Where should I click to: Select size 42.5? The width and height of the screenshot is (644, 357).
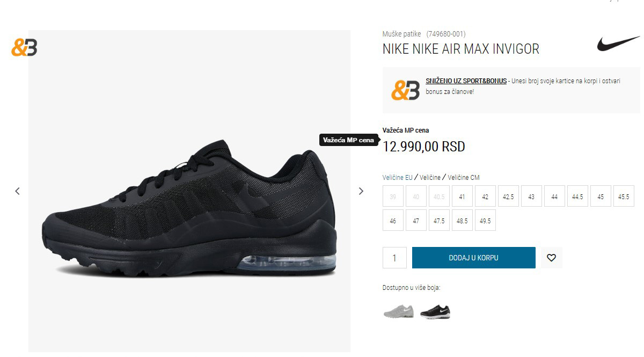coord(508,196)
